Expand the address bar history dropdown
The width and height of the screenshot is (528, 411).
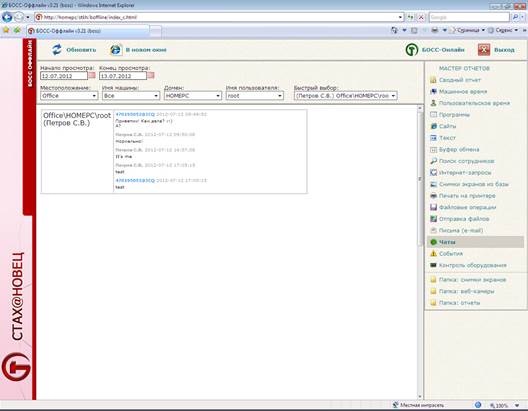click(x=400, y=17)
